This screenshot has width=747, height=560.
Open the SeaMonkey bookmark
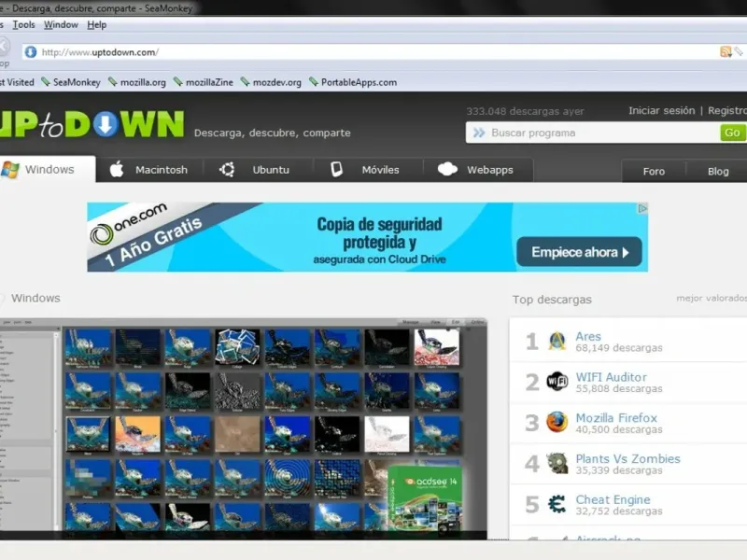coord(77,82)
